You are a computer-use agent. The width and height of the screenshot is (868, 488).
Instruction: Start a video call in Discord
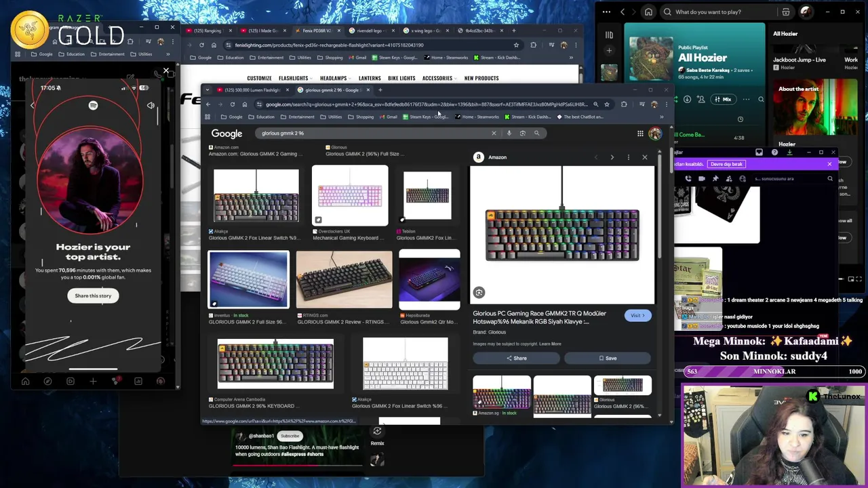pyautogui.click(x=701, y=179)
